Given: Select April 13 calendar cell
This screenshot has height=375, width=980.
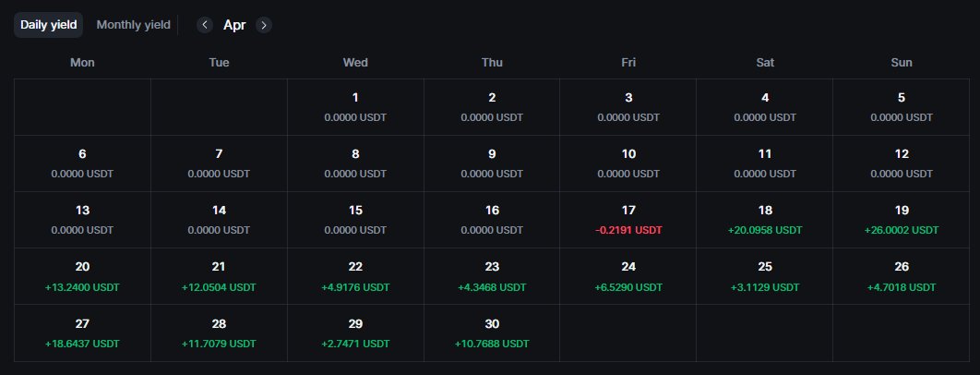Looking at the screenshot, I should tap(82, 220).
